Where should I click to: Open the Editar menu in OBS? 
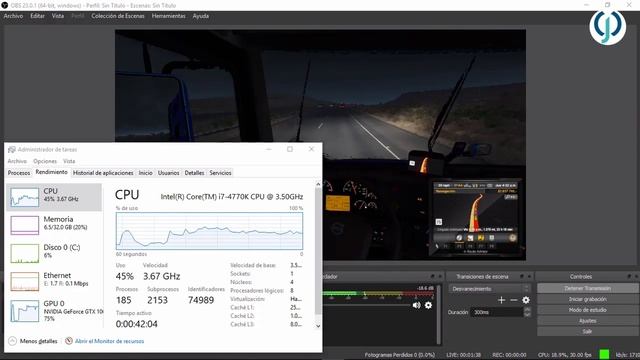(x=37, y=16)
